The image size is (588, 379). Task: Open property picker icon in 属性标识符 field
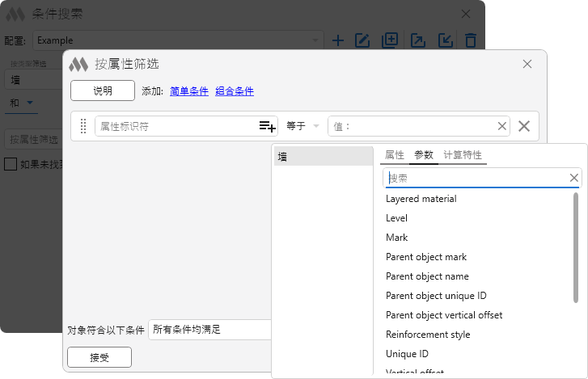click(x=267, y=126)
